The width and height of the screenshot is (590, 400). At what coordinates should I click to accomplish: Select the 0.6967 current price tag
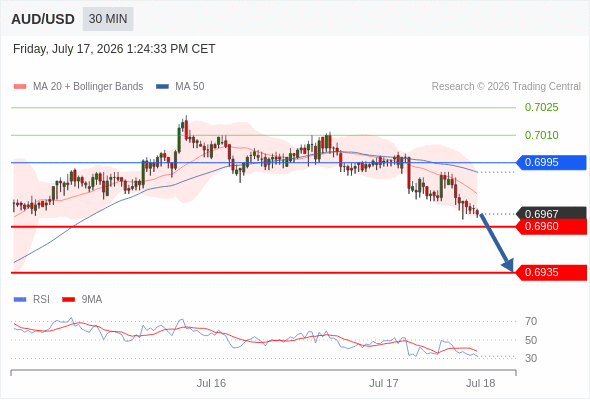(551, 213)
